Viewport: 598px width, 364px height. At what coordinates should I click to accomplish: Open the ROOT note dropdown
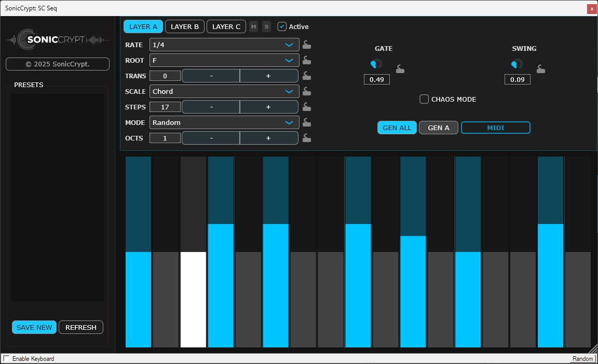pyautogui.click(x=224, y=60)
